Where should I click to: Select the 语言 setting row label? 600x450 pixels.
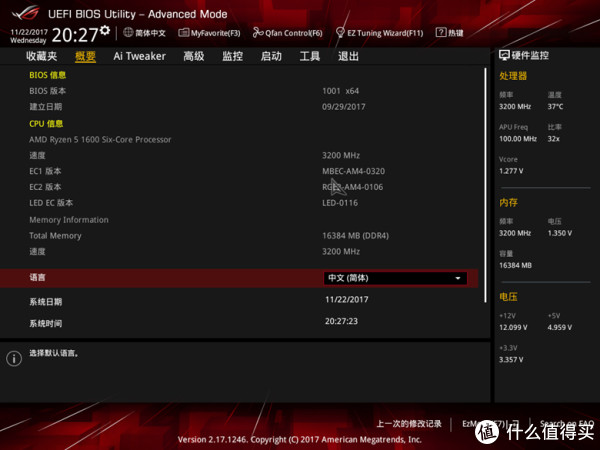[x=38, y=277]
